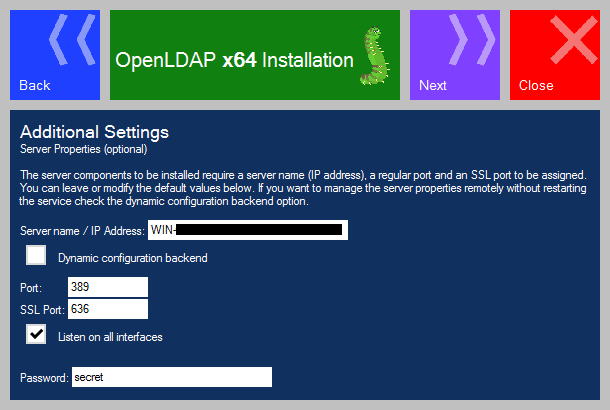Click the Password field containing secret
610x410 pixels.
click(x=172, y=377)
